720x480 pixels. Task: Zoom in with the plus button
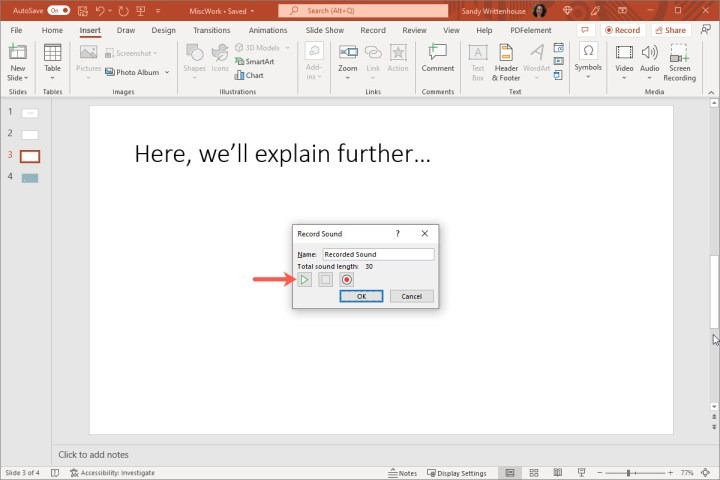click(x=670, y=473)
